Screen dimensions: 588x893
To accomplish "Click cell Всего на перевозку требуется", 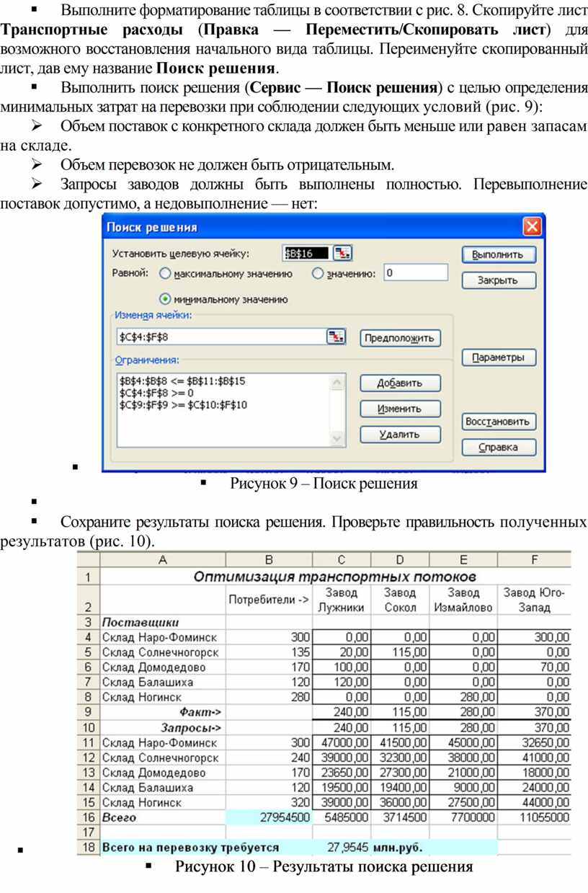I will click(190, 848).
